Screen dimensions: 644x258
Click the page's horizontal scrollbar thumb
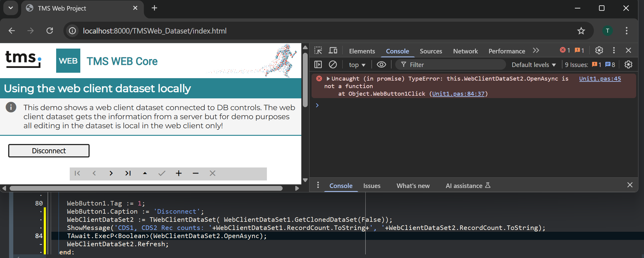click(x=146, y=188)
